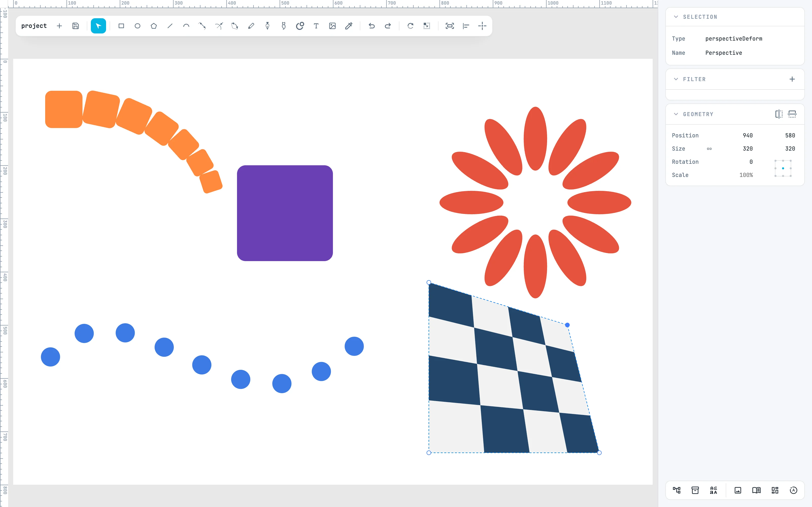Select the Rectangle shape tool

click(x=121, y=26)
